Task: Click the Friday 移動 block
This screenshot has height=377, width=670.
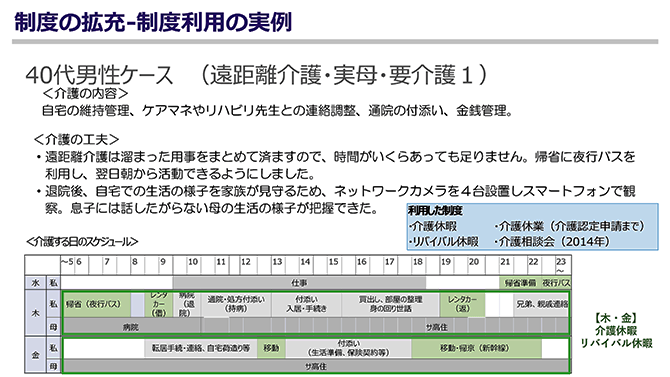Action: (x=271, y=348)
